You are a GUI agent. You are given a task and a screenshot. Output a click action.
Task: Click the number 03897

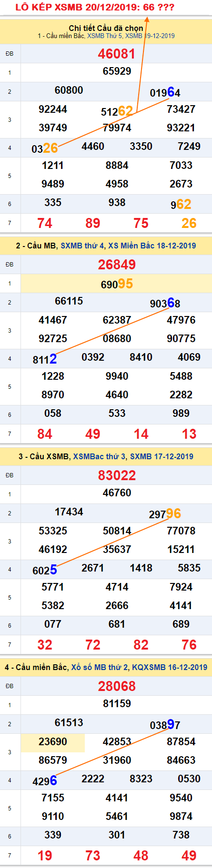click(165, 725)
